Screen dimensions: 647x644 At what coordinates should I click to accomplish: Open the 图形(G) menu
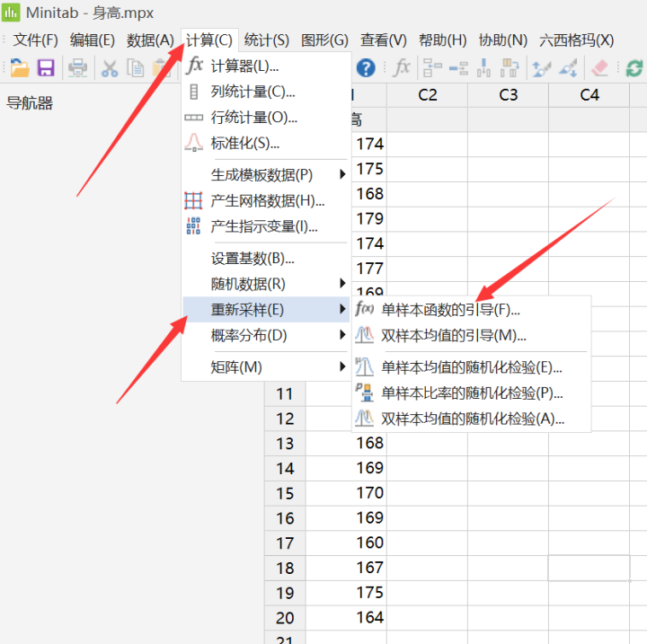pos(324,40)
